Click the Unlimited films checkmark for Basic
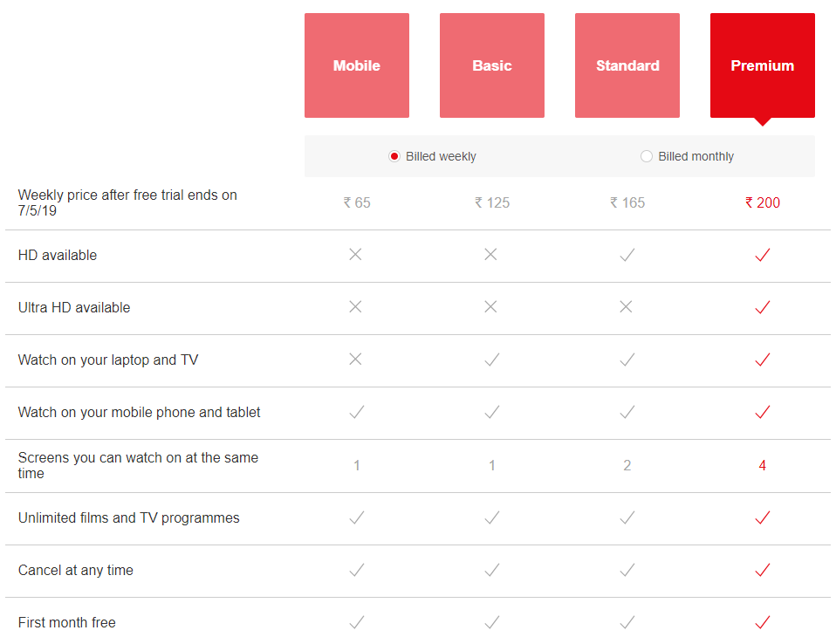 pos(492,517)
